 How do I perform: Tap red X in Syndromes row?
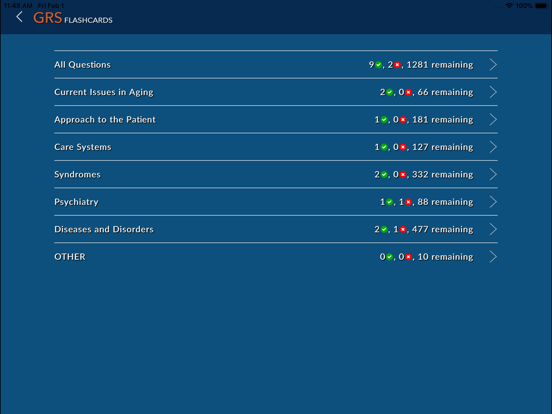click(403, 175)
